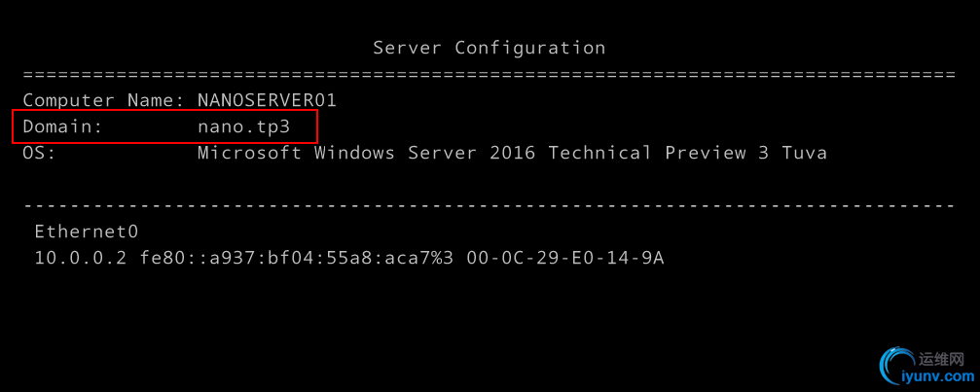This screenshot has width=980, height=392.
Task: Click the dashed separator line above Ethernet0
Action: [x=489, y=205]
